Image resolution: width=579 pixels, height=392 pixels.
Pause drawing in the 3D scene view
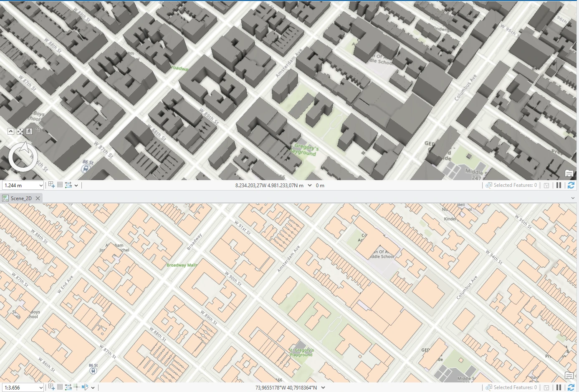[x=559, y=185]
